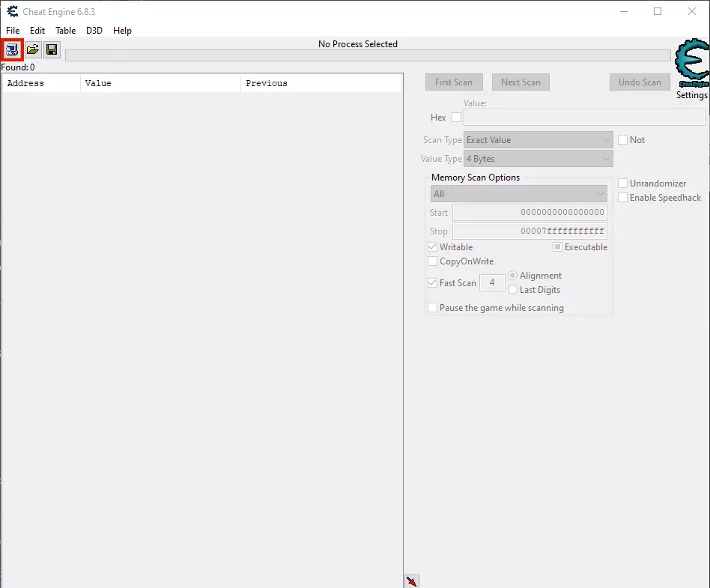
Task: Click the Stop address field
Action: pyautogui.click(x=530, y=231)
